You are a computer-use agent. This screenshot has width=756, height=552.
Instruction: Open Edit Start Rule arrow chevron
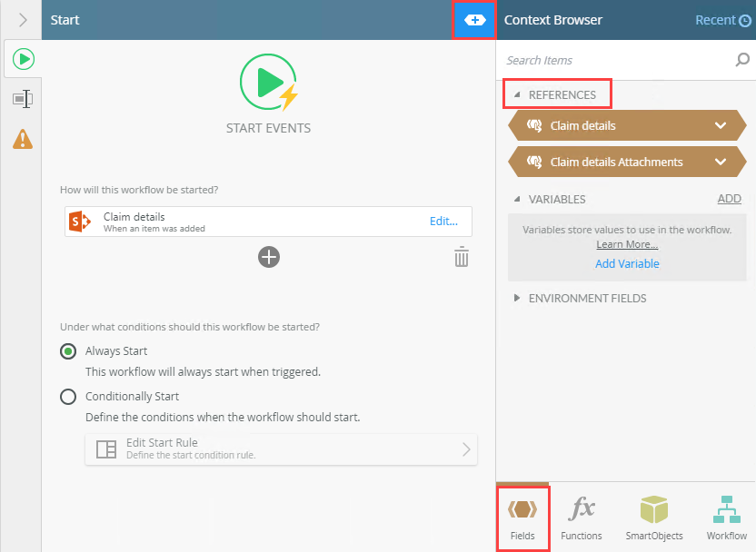click(466, 449)
